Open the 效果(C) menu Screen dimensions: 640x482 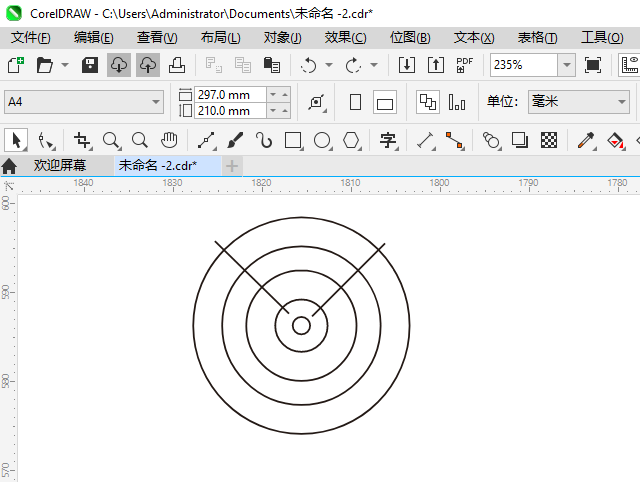(x=345, y=37)
